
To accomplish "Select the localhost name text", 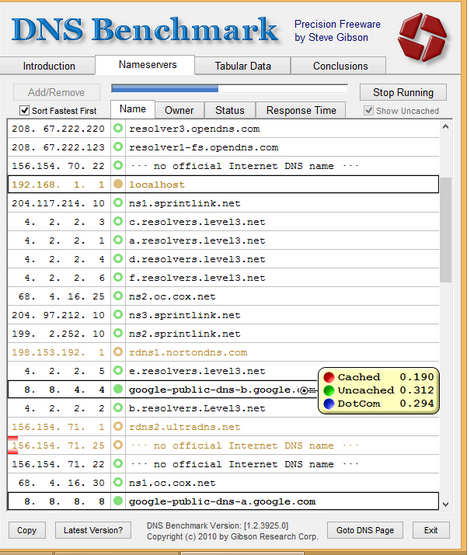I will 156,185.
